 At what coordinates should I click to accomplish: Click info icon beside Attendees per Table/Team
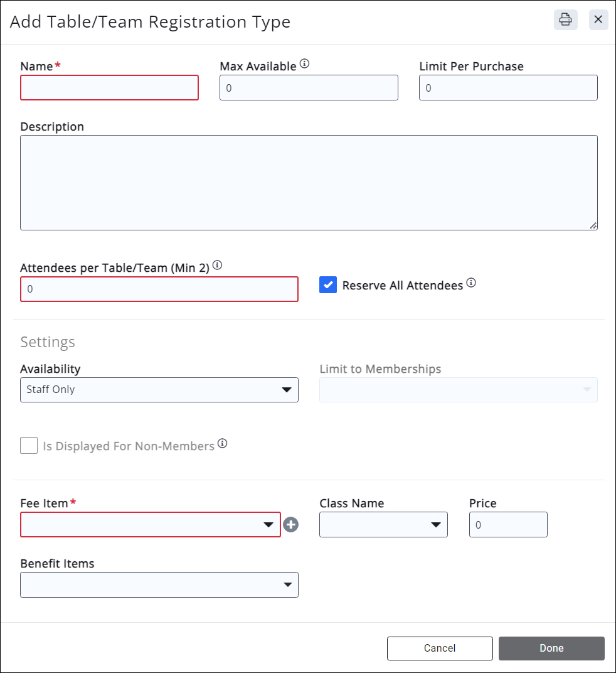point(217,265)
